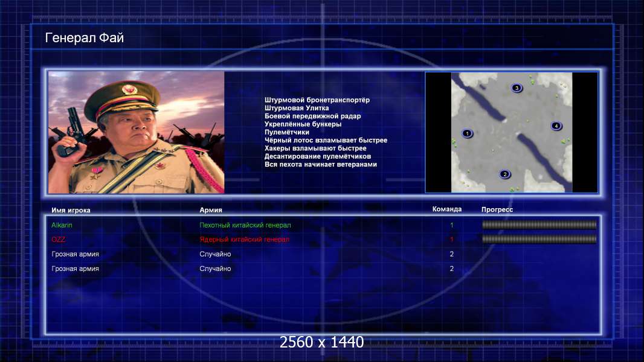Click start position marker 4 on minimap
The height and width of the screenshot is (362, 644).
click(556, 126)
